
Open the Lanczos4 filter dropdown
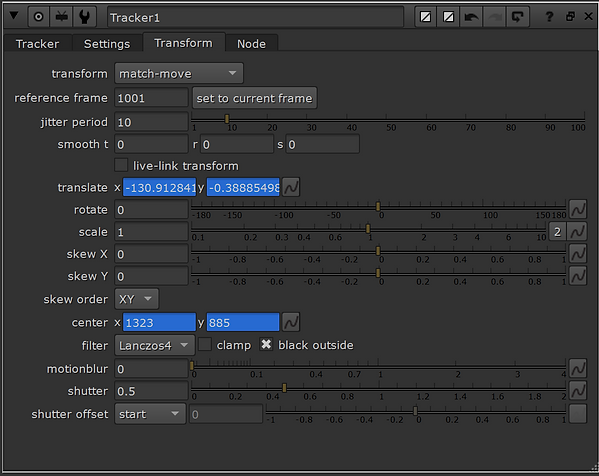(x=155, y=345)
